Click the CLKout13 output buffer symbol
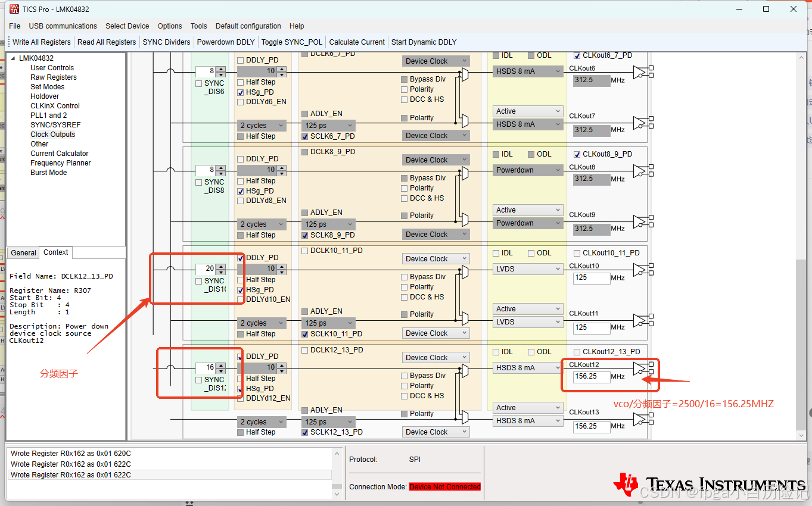812x506 pixels. tap(640, 419)
